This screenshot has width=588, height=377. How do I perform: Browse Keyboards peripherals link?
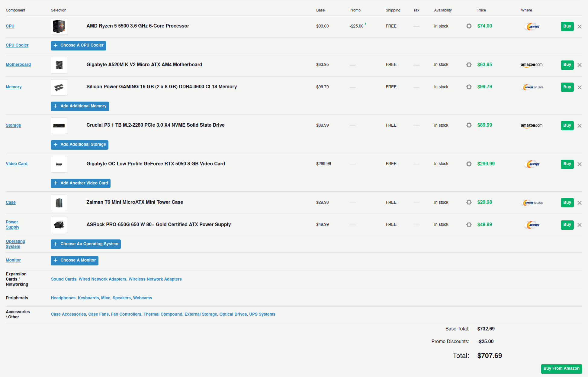(88, 298)
